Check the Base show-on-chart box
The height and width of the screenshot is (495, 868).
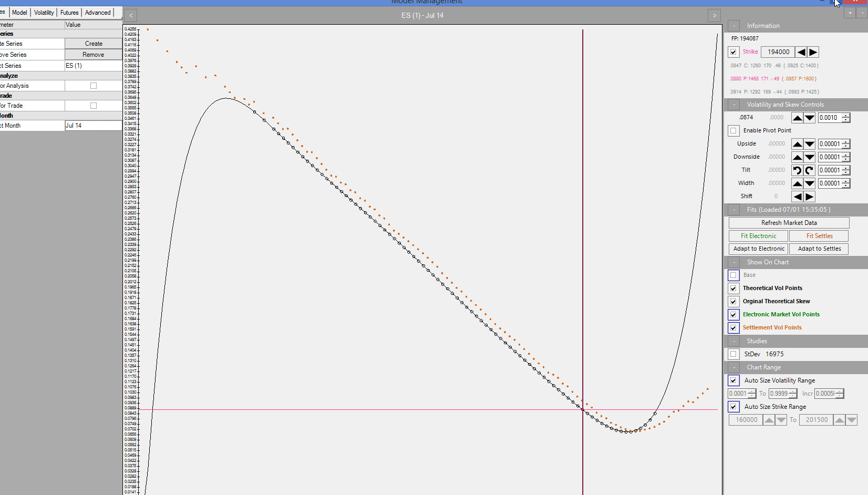[733, 275]
